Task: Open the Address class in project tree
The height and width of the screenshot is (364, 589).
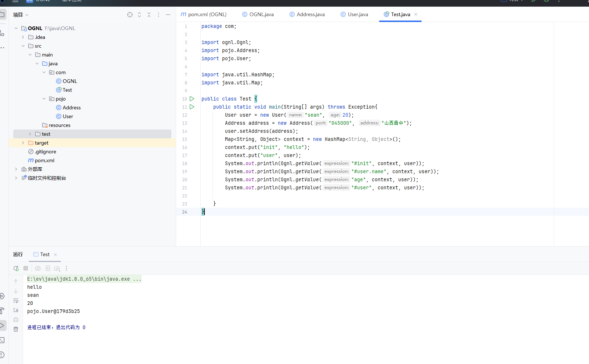Action: (x=72, y=108)
